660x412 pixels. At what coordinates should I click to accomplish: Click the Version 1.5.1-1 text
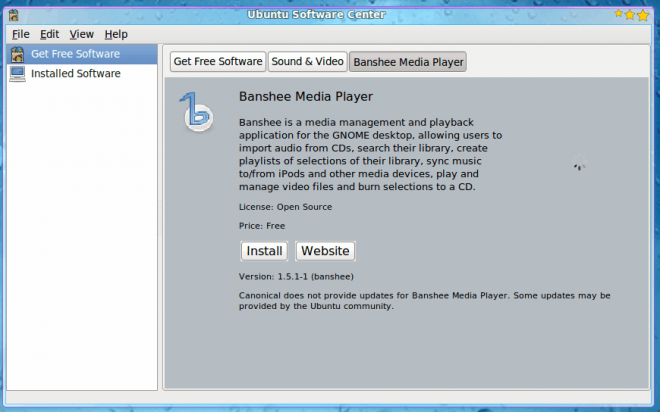click(x=296, y=276)
